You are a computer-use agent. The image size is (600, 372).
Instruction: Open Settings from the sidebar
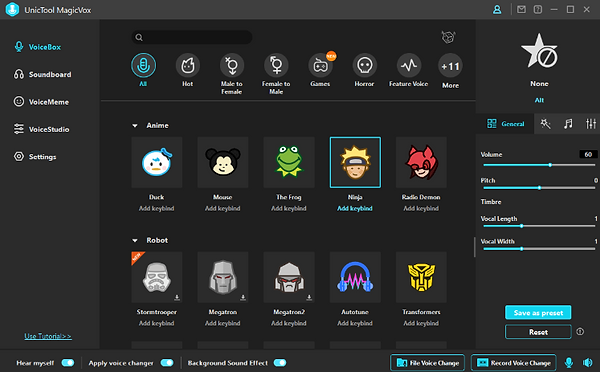click(x=35, y=157)
